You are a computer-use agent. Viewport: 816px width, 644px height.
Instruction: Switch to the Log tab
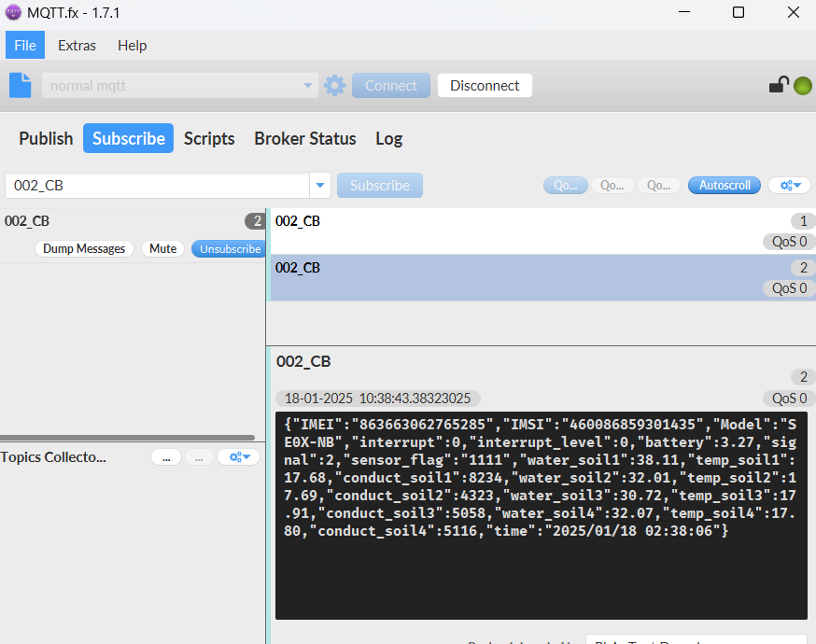coord(388,138)
